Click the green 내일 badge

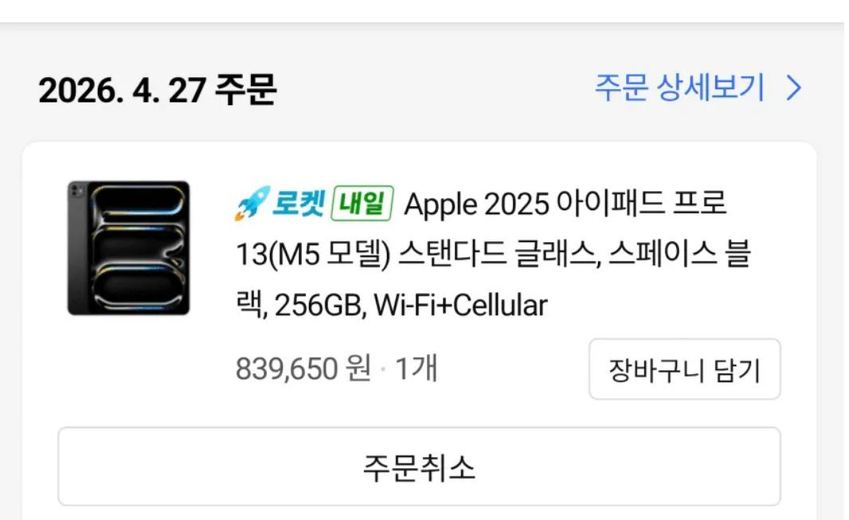(362, 204)
